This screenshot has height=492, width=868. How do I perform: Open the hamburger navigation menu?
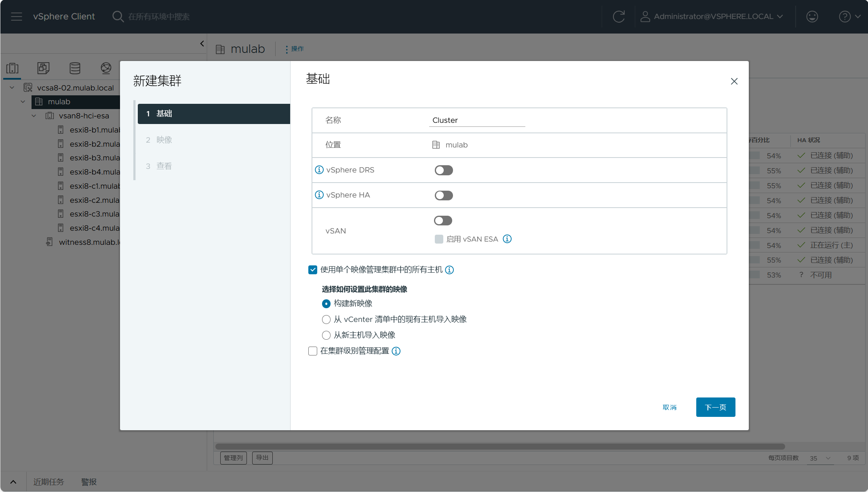pos(17,17)
